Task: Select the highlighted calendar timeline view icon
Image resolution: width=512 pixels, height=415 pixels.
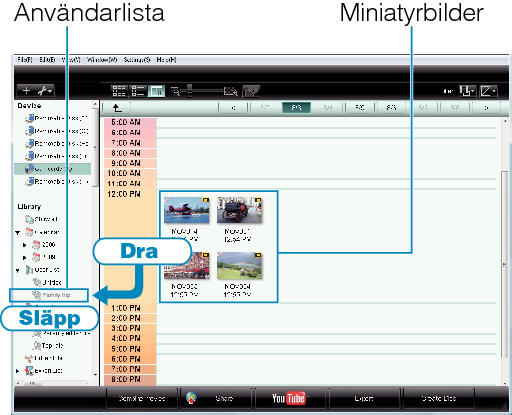Action: pyautogui.click(x=156, y=91)
